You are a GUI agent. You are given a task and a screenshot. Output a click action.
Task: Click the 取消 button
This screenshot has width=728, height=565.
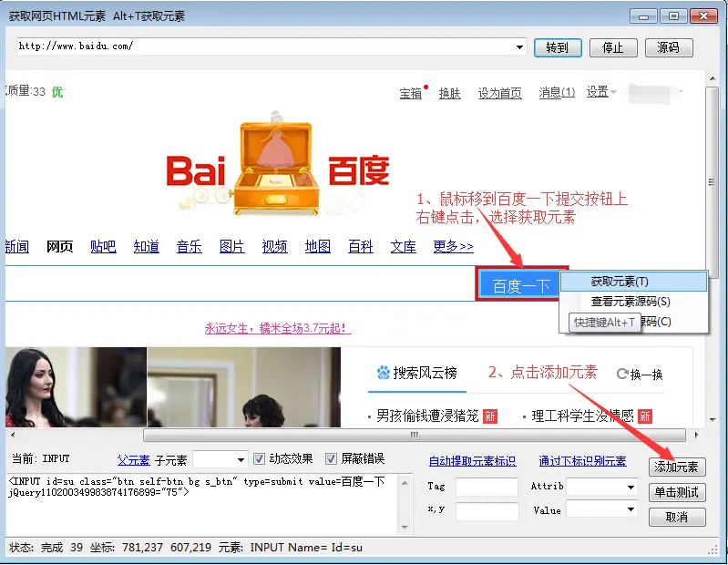tap(677, 518)
